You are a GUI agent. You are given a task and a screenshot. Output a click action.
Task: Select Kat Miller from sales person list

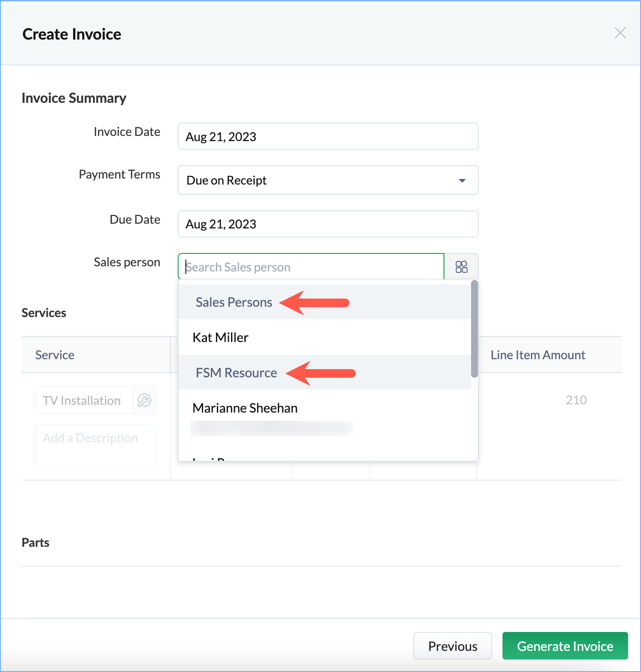pyautogui.click(x=220, y=338)
